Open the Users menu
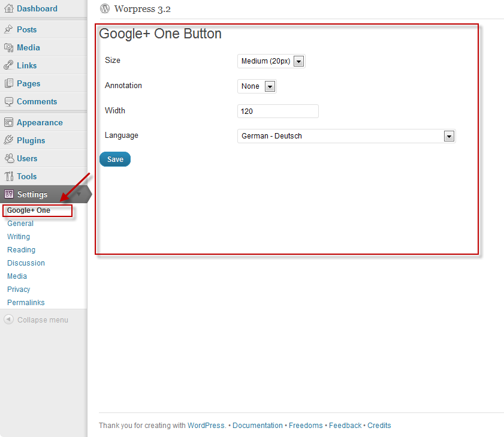Viewport: 504px width, 437px height. coord(27,158)
